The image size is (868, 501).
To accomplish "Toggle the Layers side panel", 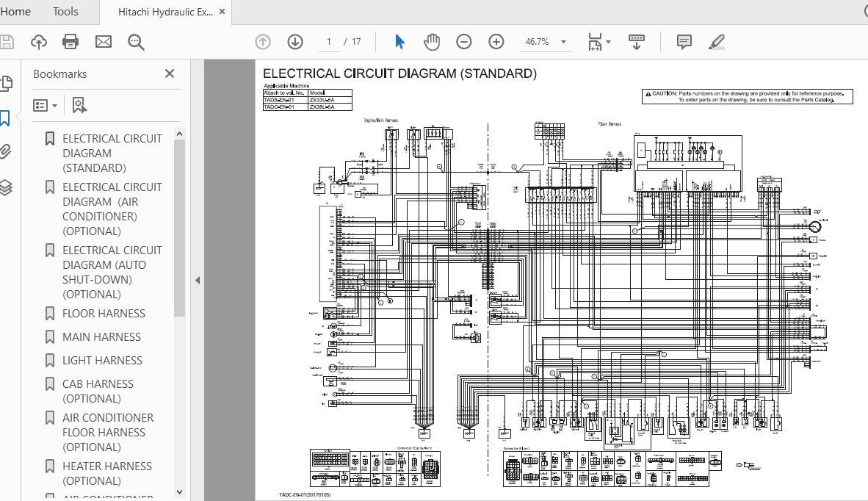I will point(6,188).
